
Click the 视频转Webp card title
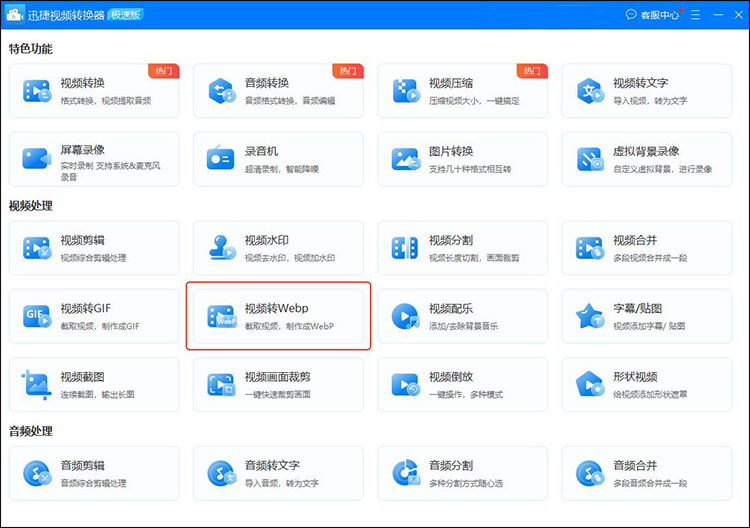[276, 308]
